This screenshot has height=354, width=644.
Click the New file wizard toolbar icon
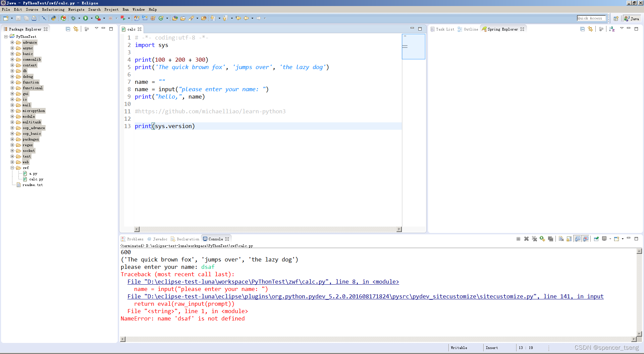(x=6, y=18)
